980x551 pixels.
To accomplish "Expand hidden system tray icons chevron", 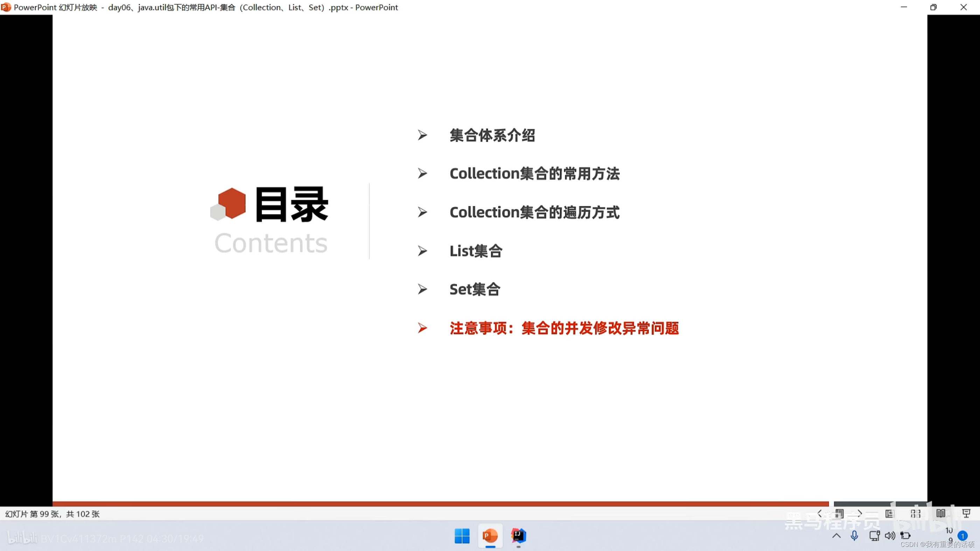I will point(836,536).
